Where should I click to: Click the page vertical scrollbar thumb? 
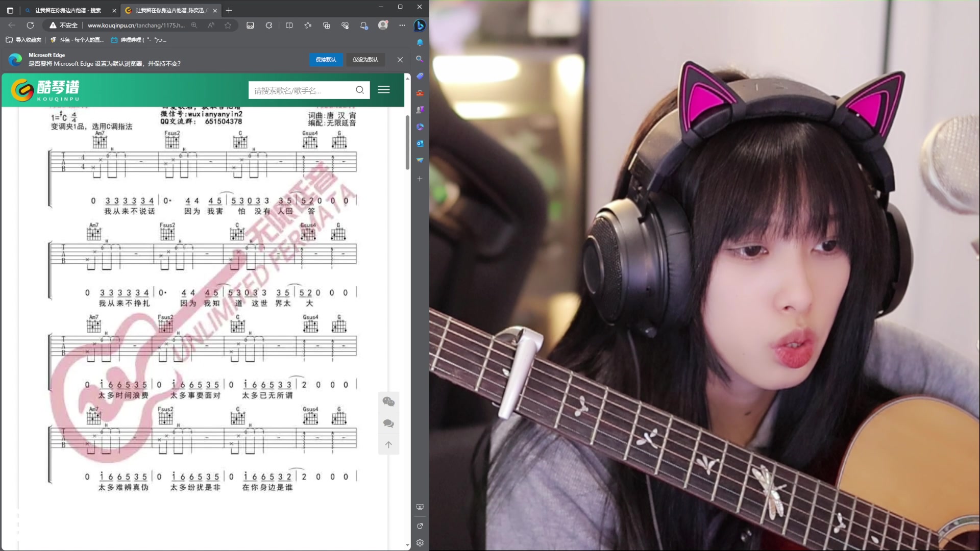pyautogui.click(x=407, y=142)
